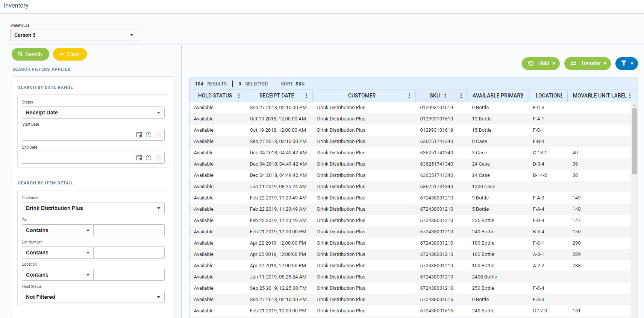The width and height of the screenshot is (644, 318).
Task: Open the blue filter dropdown button
Action: 626,64
